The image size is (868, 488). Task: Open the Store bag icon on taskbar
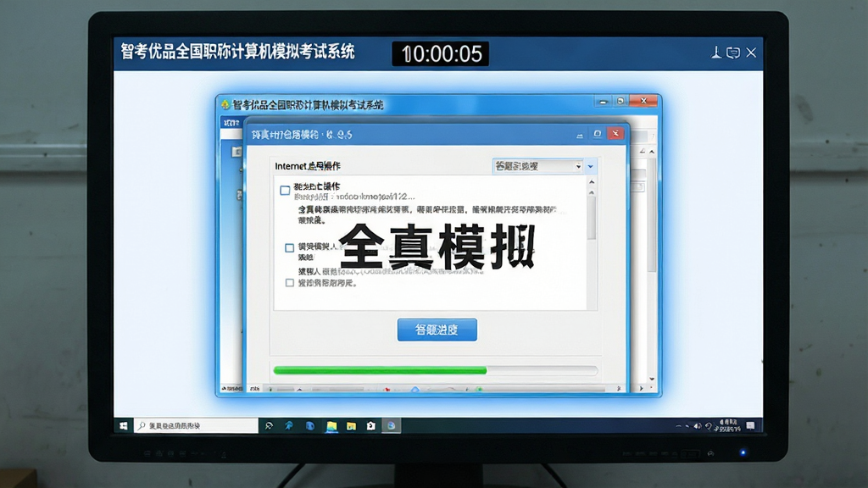371,425
